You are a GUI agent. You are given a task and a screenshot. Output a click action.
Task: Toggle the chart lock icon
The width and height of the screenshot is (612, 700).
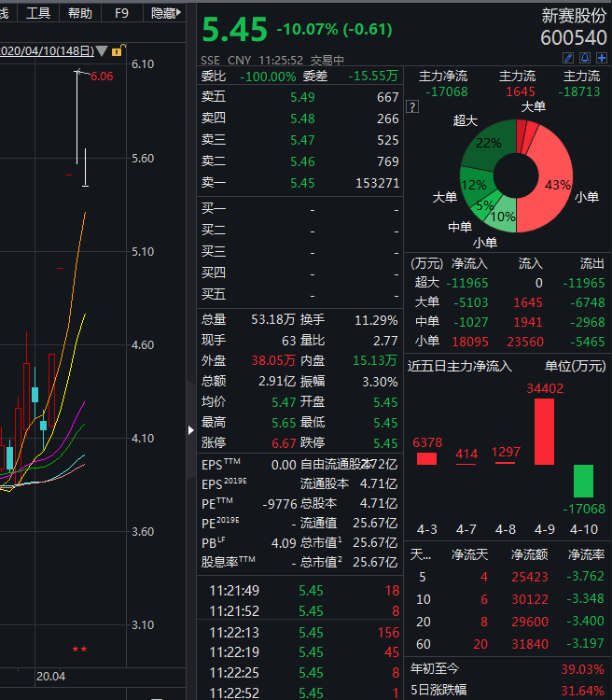click(118, 50)
